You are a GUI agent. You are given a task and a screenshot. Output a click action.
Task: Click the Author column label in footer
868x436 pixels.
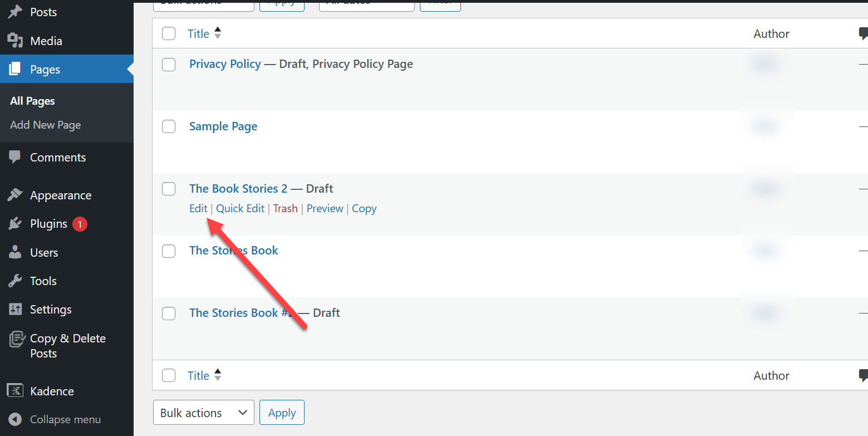coord(771,376)
